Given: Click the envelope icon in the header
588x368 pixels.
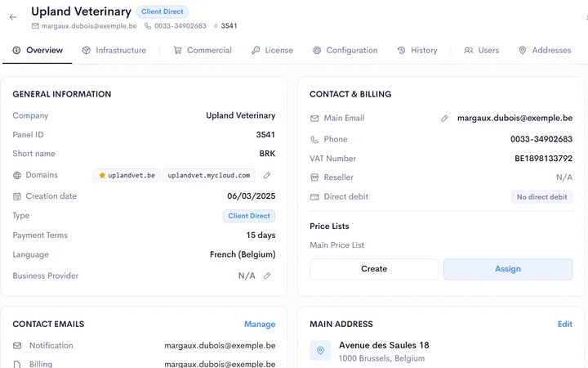Looking at the screenshot, I should (35, 26).
